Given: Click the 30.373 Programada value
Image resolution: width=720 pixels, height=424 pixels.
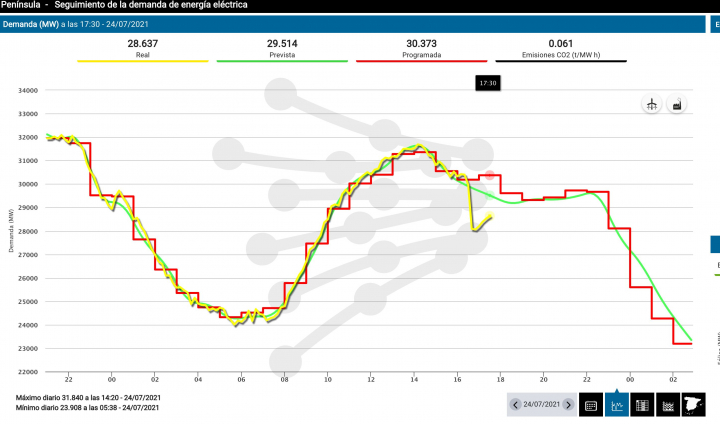Looking at the screenshot, I should pyautogui.click(x=421, y=44).
